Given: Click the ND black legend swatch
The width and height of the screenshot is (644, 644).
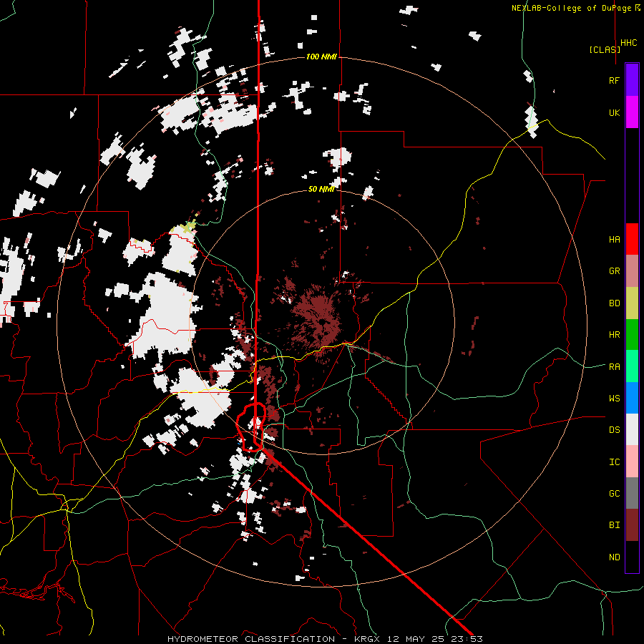Looking at the screenshot, I should 632,557.
